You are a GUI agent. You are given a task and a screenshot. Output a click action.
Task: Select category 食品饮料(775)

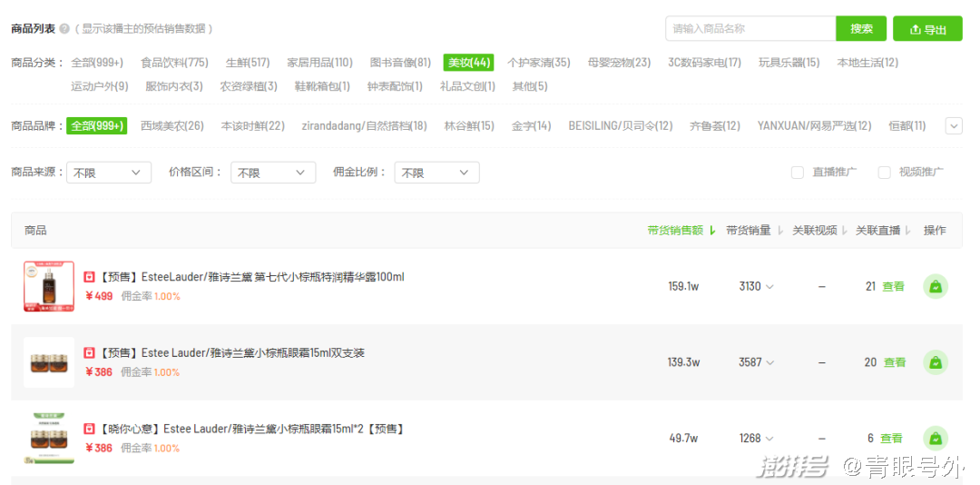[x=174, y=63]
